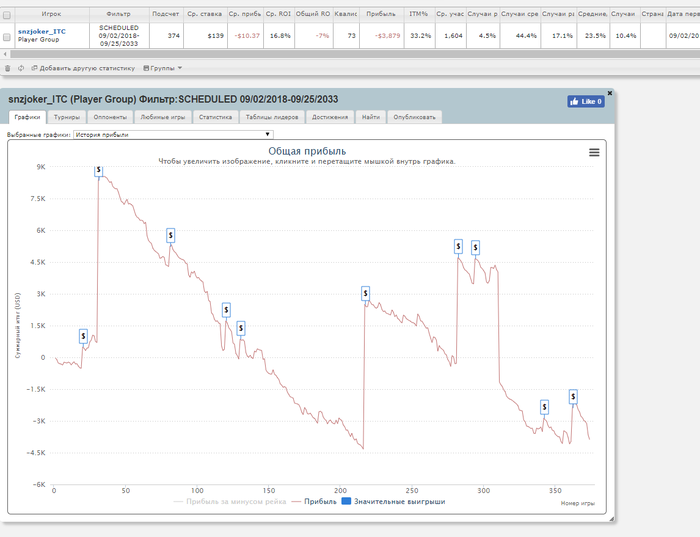Open the chart hamburger context menu
The height and width of the screenshot is (537, 700).
594,152
